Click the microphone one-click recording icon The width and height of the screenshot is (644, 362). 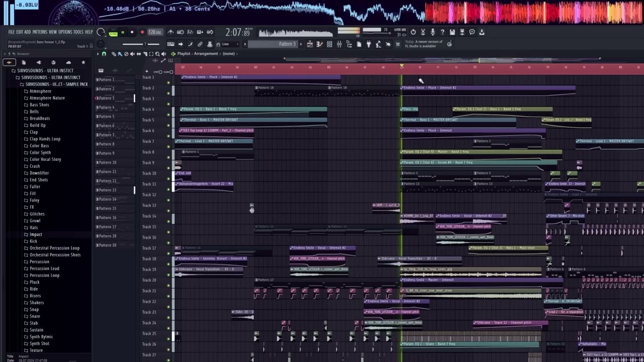[x=433, y=32]
